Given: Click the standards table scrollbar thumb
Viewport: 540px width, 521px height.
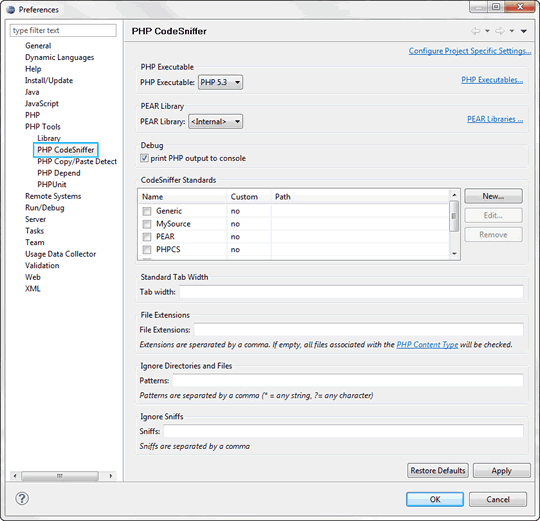Looking at the screenshot, I should [x=454, y=216].
